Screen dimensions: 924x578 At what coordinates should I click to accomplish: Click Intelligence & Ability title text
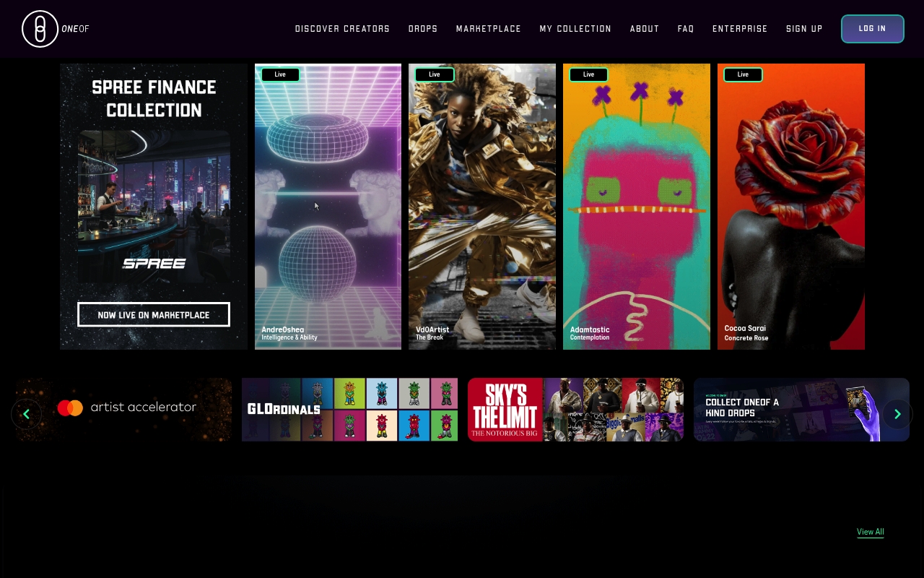coord(289,337)
